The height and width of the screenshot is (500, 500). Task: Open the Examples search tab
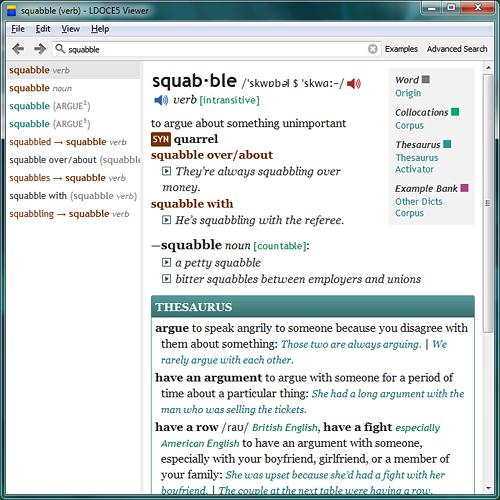[x=401, y=49]
